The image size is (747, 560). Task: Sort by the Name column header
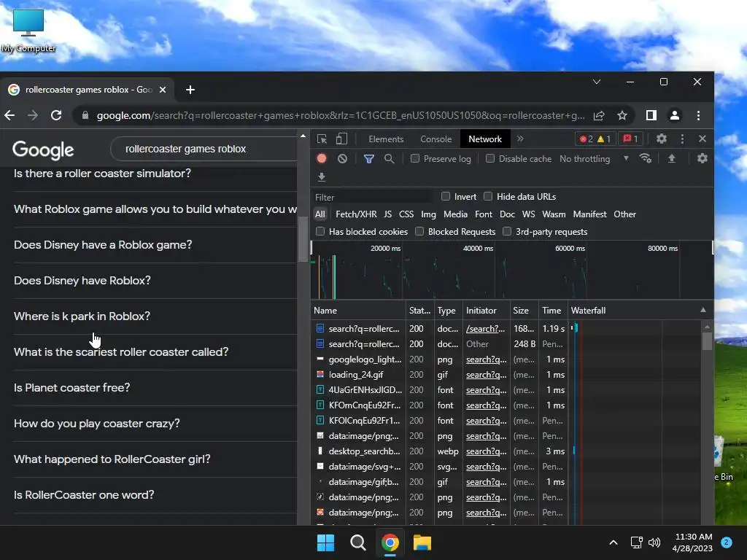[358, 311]
